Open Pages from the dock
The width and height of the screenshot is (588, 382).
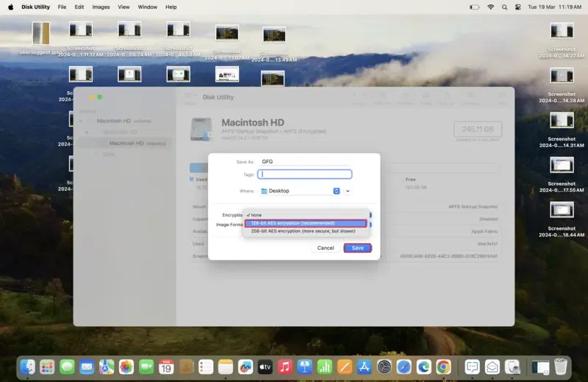(345, 367)
